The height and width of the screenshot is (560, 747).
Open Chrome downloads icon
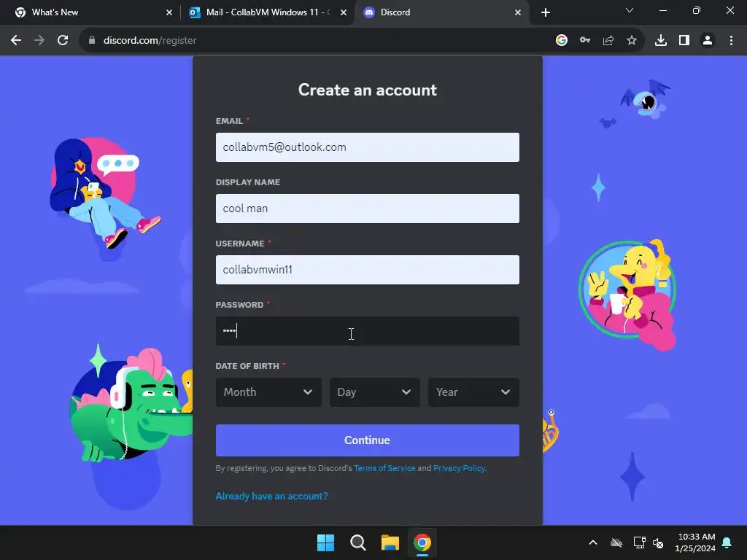661,41
